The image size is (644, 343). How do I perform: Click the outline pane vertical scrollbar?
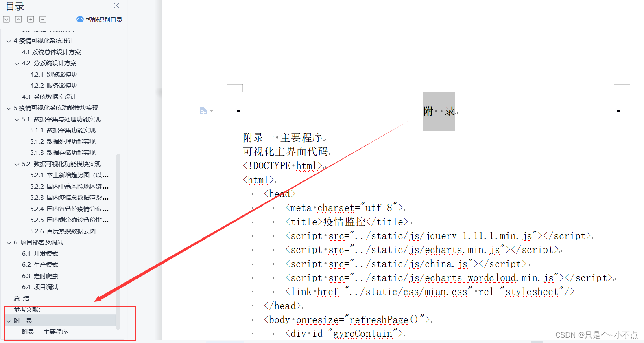pyautogui.click(x=118, y=241)
